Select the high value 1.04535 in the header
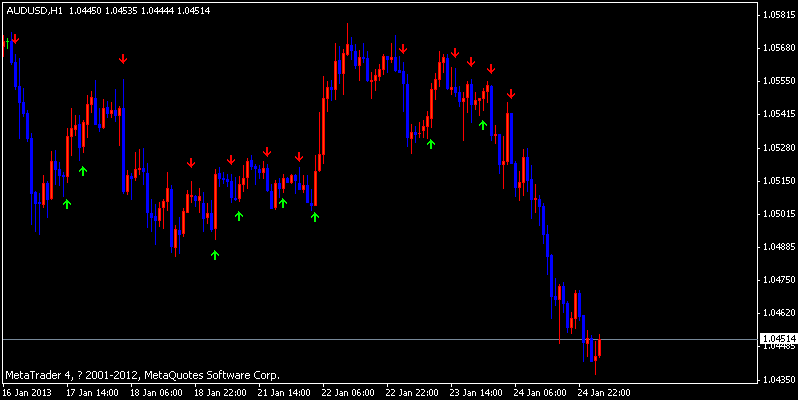Viewport: 798px width, 400px height. coord(121,10)
